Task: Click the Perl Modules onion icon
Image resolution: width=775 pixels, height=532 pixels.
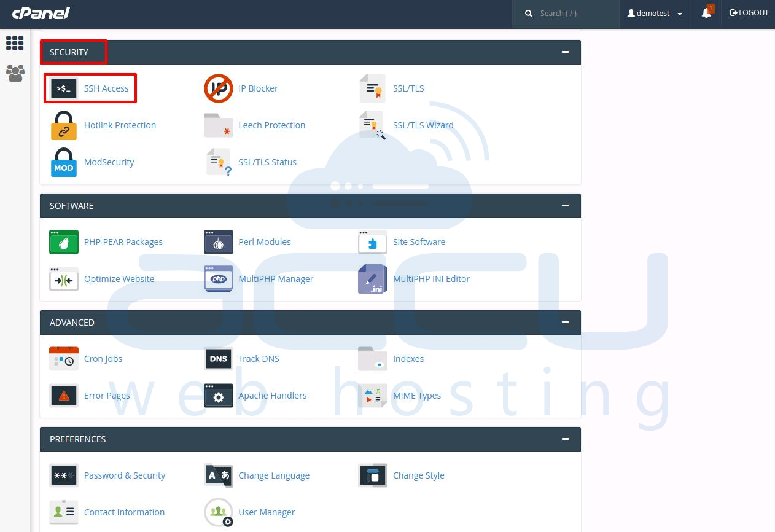Action: coord(219,242)
